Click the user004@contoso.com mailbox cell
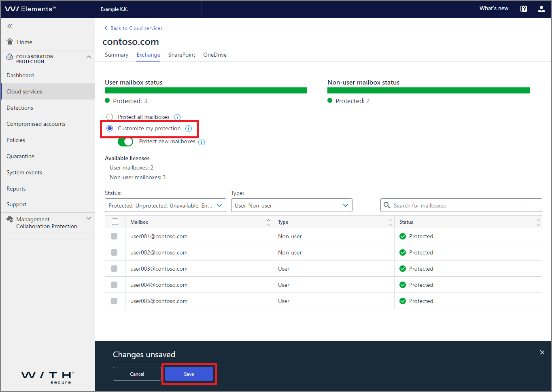Viewport: 552px width, 392px height. [x=199, y=285]
